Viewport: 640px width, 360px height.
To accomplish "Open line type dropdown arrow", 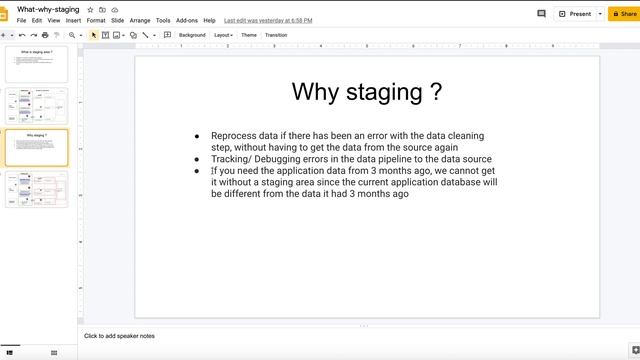I will click(x=154, y=36).
